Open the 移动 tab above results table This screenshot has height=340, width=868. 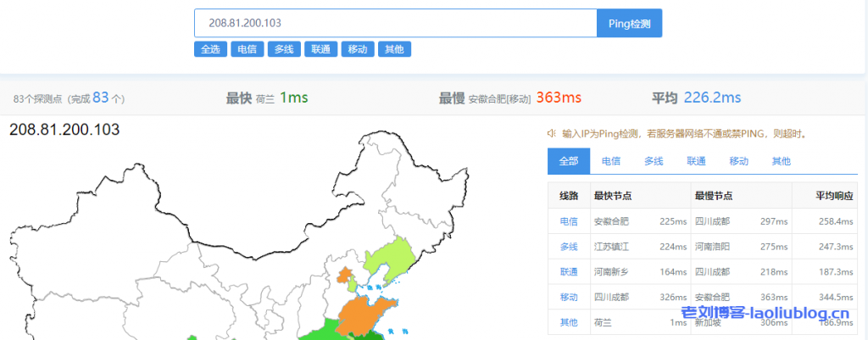(738, 161)
